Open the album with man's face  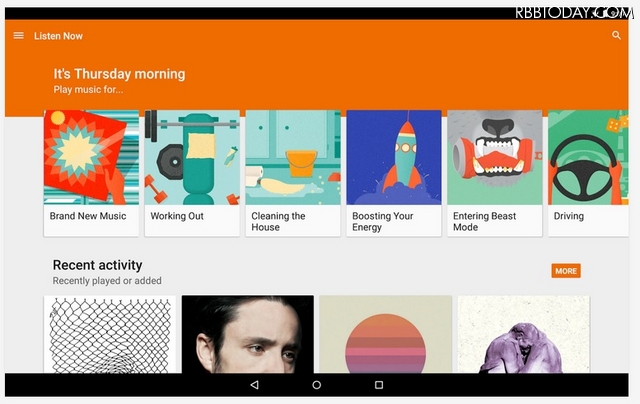tap(248, 334)
